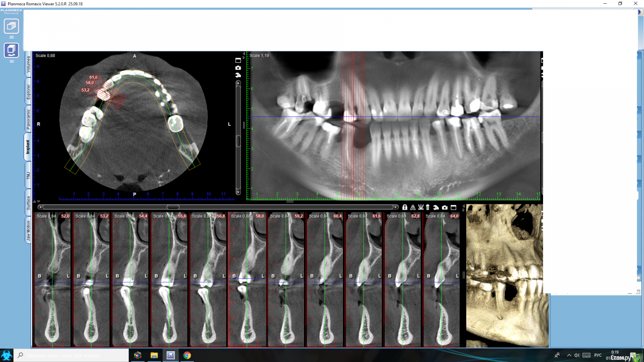The width and height of the screenshot is (644, 362).
Task: Select the Jaw Motion tab
Action: tap(28, 231)
